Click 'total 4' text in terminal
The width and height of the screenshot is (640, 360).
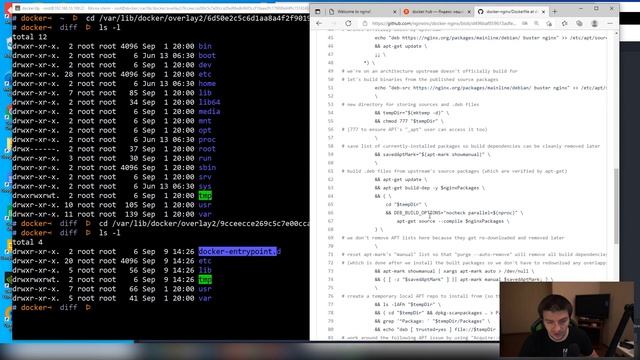point(27,242)
